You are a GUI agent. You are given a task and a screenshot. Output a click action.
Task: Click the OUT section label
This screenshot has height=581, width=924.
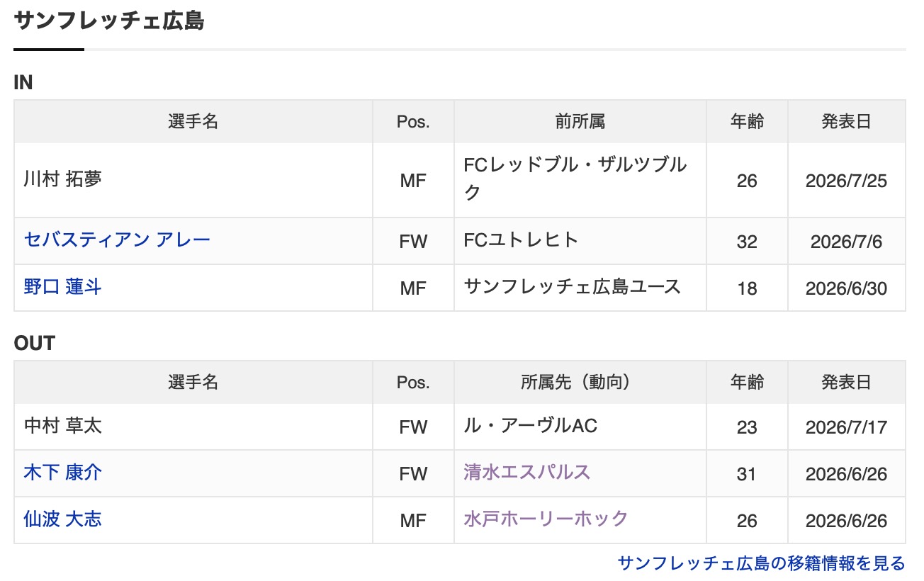click(x=35, y=344)
